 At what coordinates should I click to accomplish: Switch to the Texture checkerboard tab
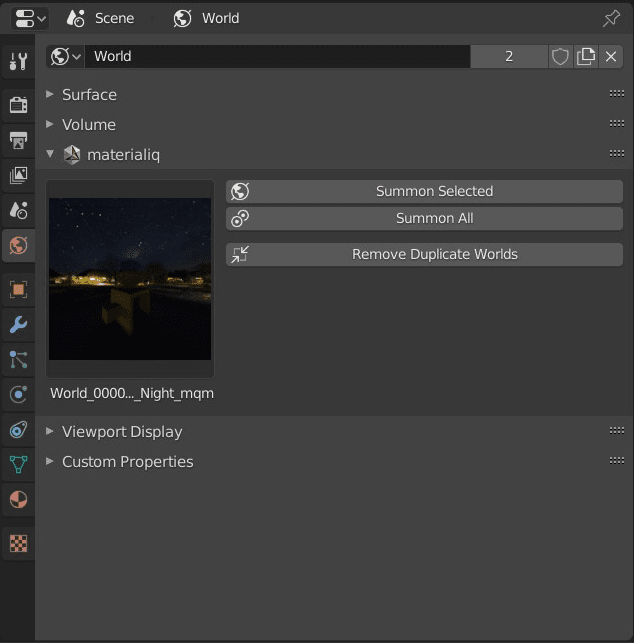tap(18, 544)
